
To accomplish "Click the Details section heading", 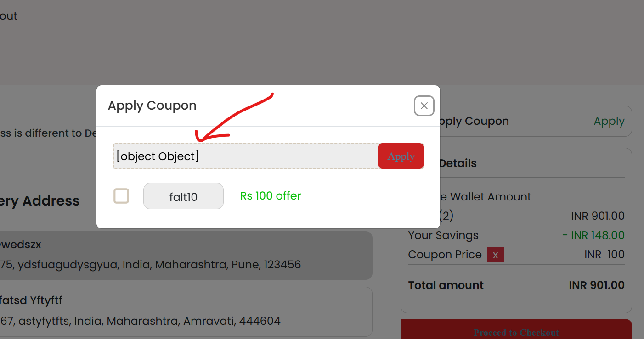I will coord(458,163).
